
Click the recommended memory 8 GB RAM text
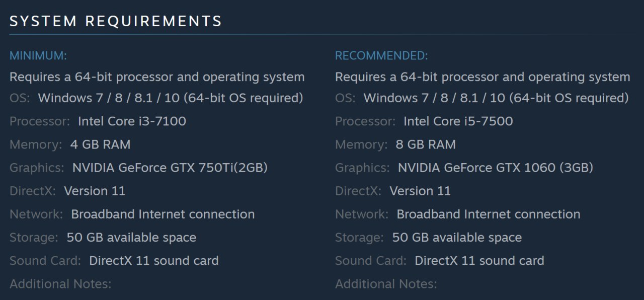tap(426, 145)
